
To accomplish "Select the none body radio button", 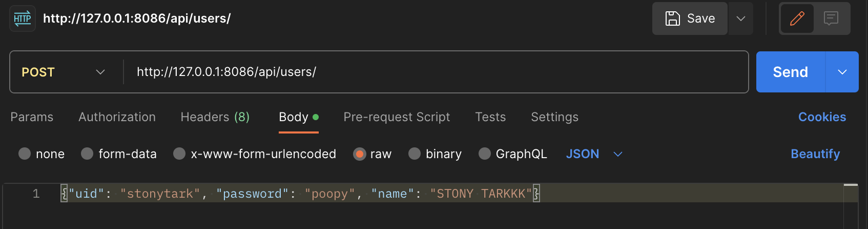I will pyautogui.click(x=25, y=154).
